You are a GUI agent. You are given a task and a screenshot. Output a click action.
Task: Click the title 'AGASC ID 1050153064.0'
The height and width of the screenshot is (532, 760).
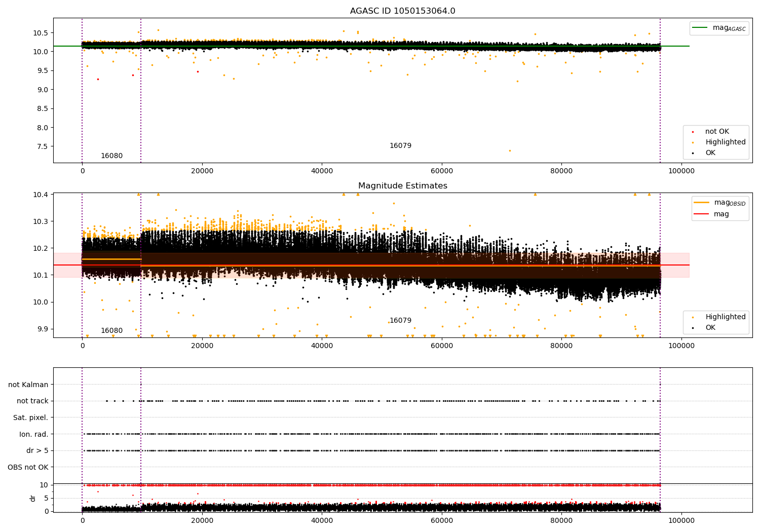pos(402,11)
